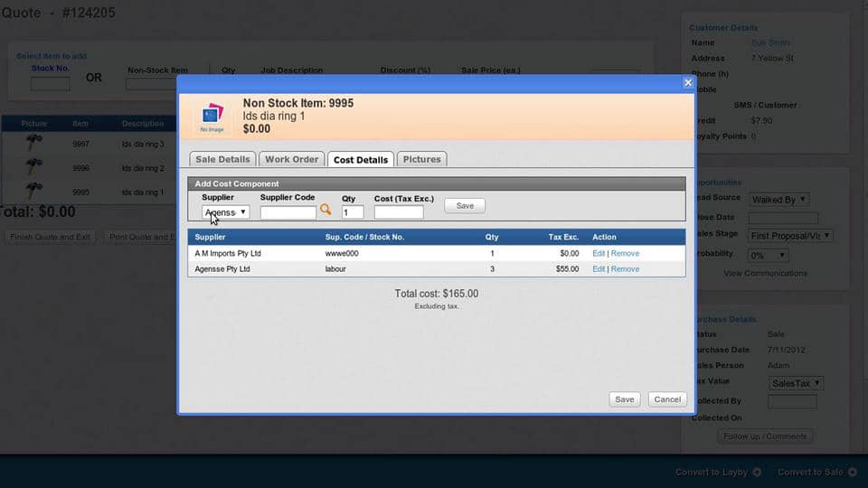The width and height of the screenshot is (868, 488).
Task: Click the Collected By field in background
Action: [792, 401]
